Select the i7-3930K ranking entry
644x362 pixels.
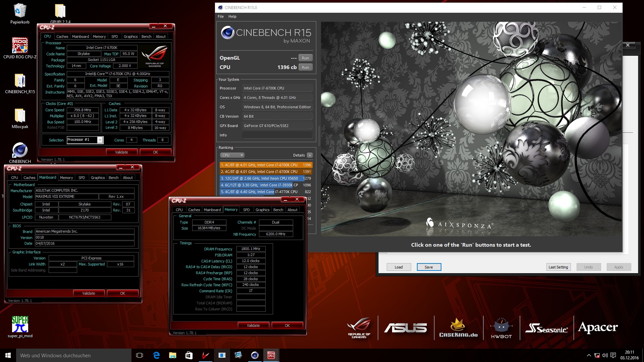tap(266, 185)
